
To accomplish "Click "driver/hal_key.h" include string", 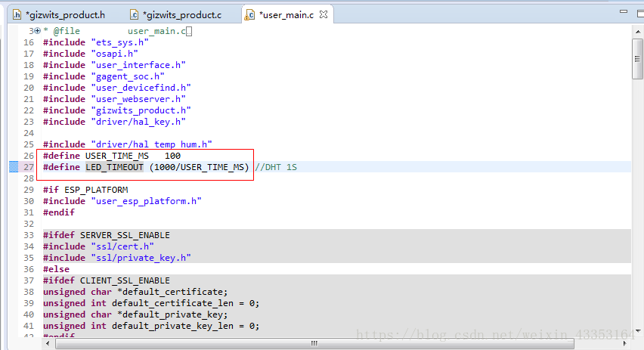I will pos(138,122).
